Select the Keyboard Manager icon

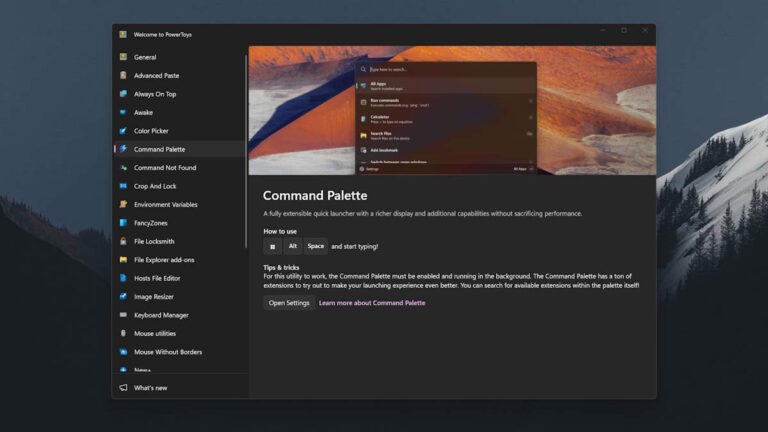tap(123, 315)
